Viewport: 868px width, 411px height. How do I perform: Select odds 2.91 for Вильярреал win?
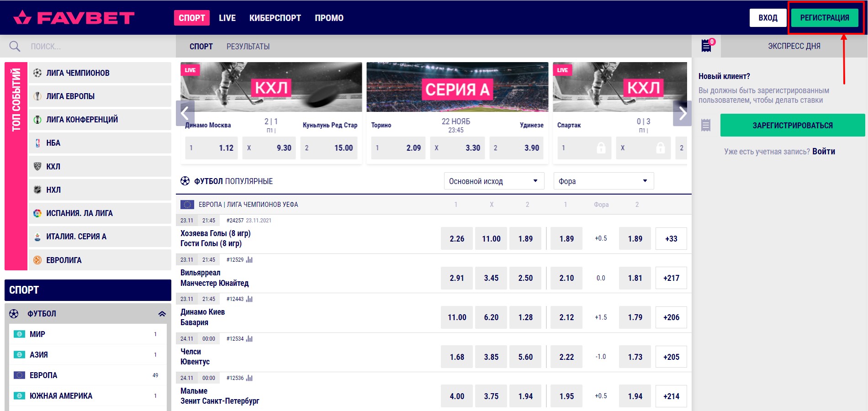[457, 278]
